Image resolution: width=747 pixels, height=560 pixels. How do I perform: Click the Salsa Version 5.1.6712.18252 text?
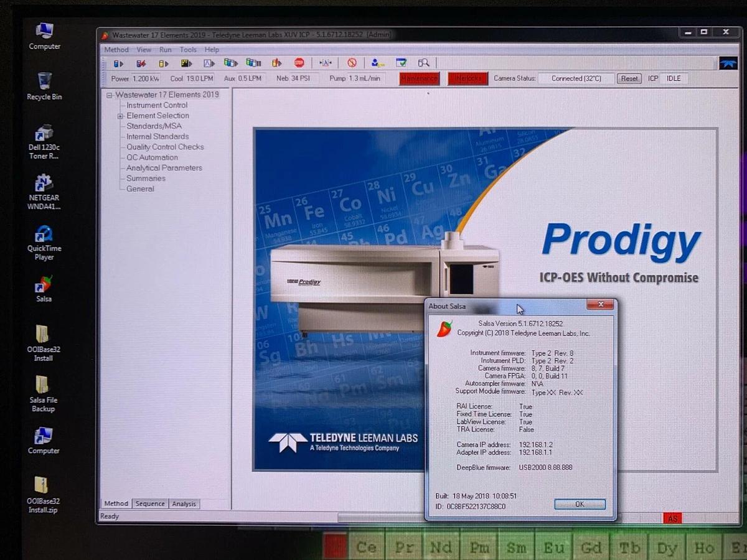(x=520, y=324)
